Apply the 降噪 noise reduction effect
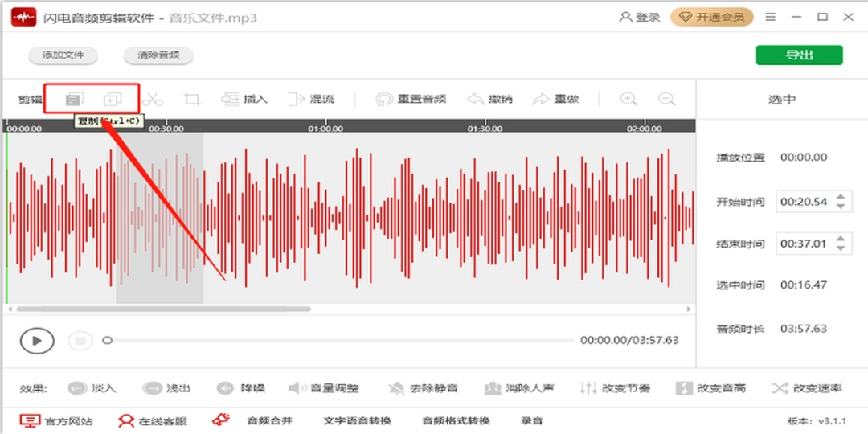Viewport: 868px width, 434px height. (x=241, y=388)
